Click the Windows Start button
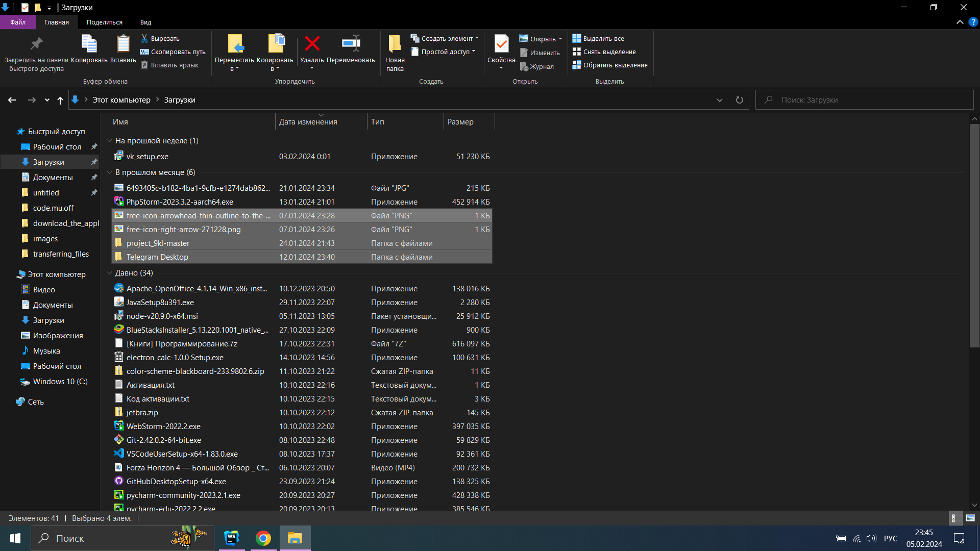Screen dimensions: 980x551 15,538
